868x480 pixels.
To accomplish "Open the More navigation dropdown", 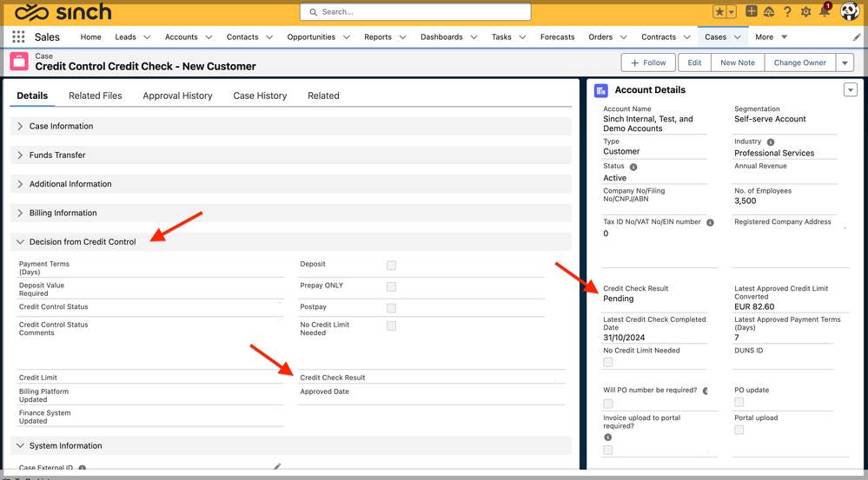I will (772, 37).
